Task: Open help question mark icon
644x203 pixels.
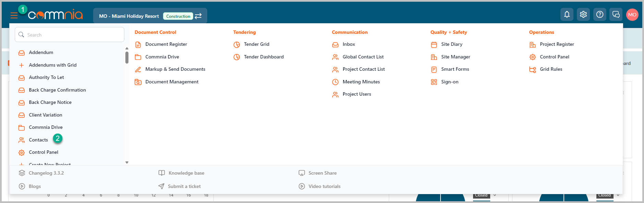Action: point(600,14)
